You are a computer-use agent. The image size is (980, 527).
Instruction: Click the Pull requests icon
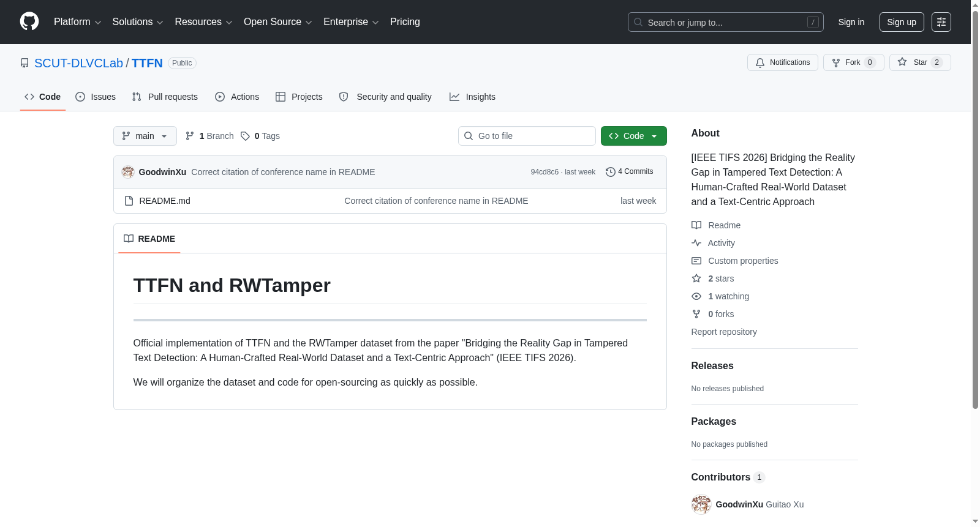point(137,97)
